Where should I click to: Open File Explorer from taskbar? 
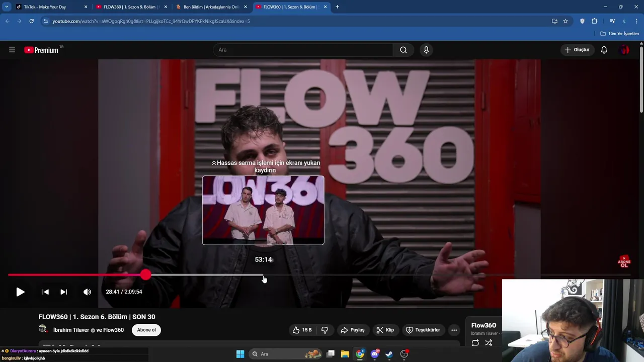(345, 354)
